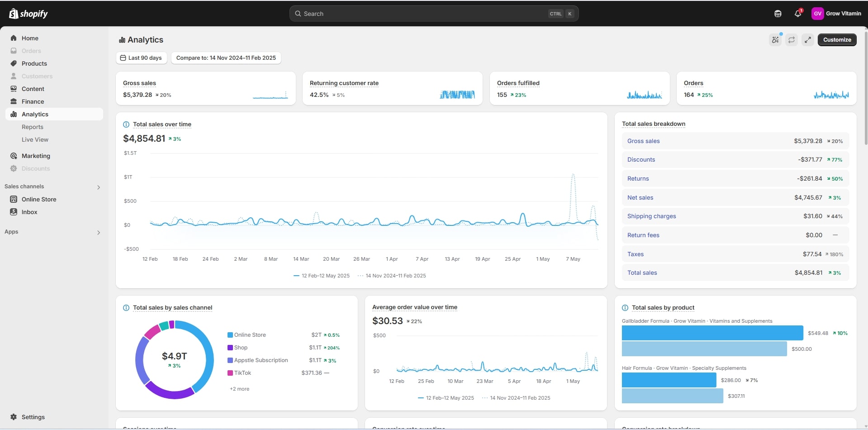Click the Finance bank icon in the sidebar
This screenshot has width=868, height=430.
pyautogui.click(x=14, y=101)
